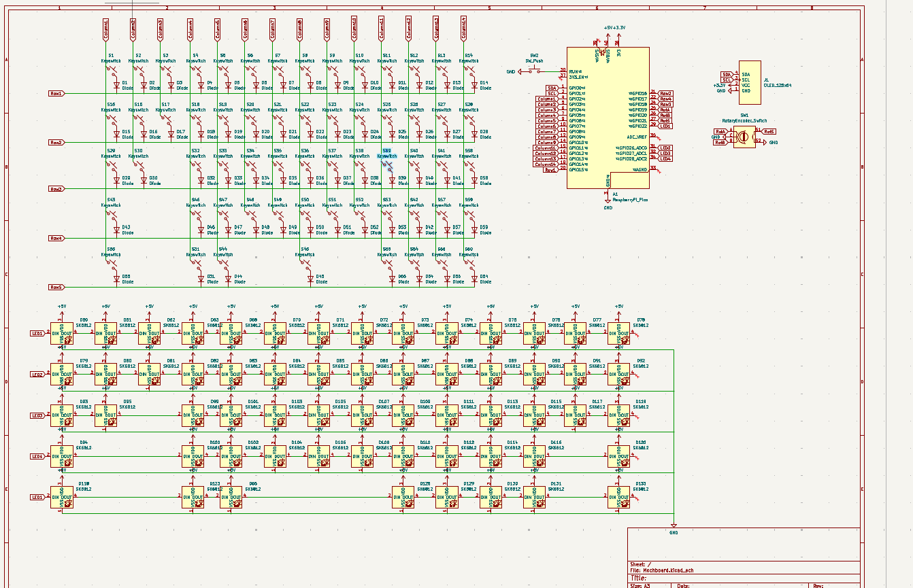
Task: Select the D93 SK6812 LED symbol
Action: (x=62, y=415)
